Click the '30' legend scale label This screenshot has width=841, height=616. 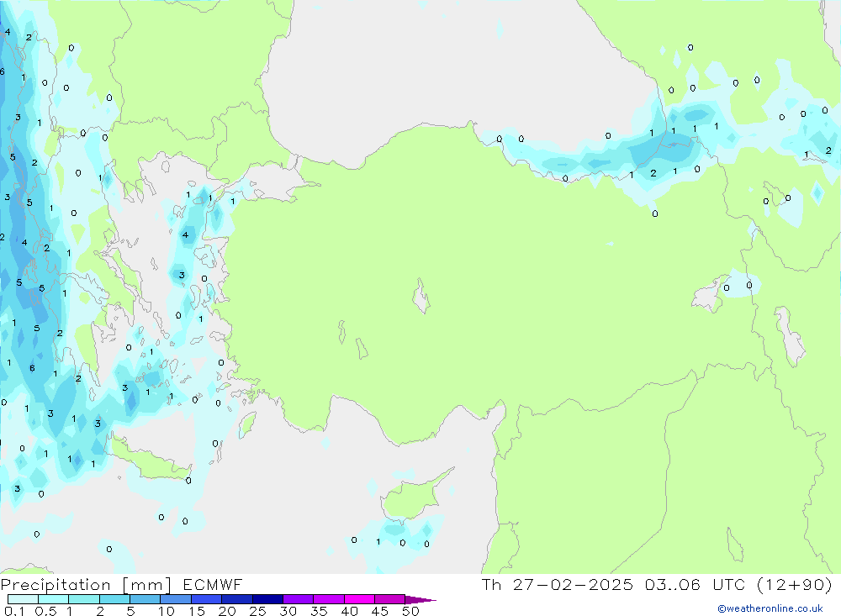tap(288, 611)
